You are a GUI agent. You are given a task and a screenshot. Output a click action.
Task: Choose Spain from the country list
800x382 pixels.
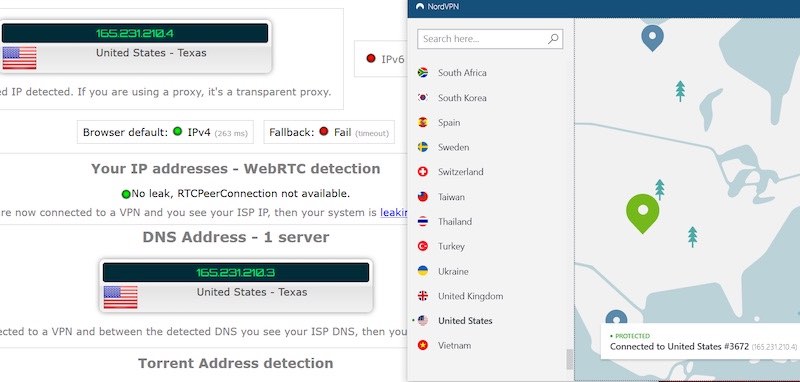pos(449,122)
